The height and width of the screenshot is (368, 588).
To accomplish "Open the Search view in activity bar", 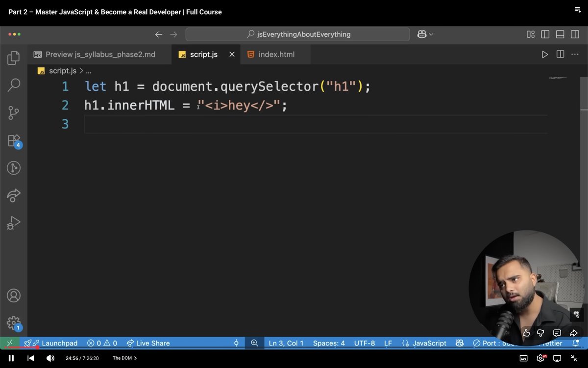I will point(14,85).
